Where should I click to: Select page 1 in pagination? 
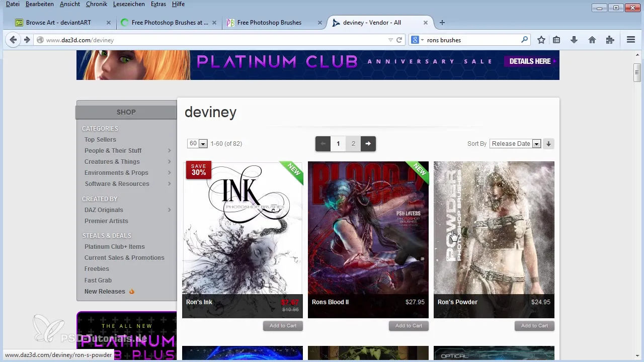click(x=338, y=144)
